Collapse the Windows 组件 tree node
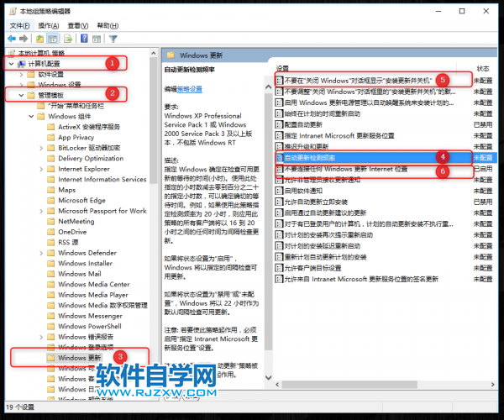 click(31, 116)
